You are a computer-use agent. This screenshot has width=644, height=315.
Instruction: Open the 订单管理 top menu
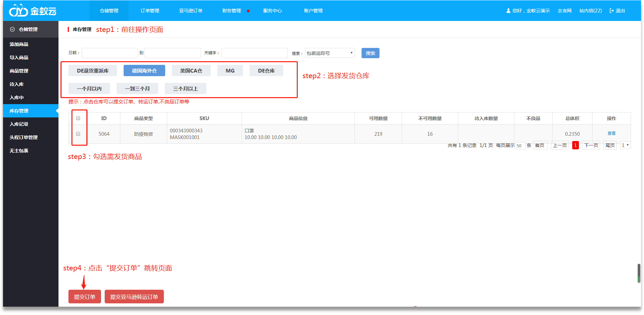coord(150,11)
